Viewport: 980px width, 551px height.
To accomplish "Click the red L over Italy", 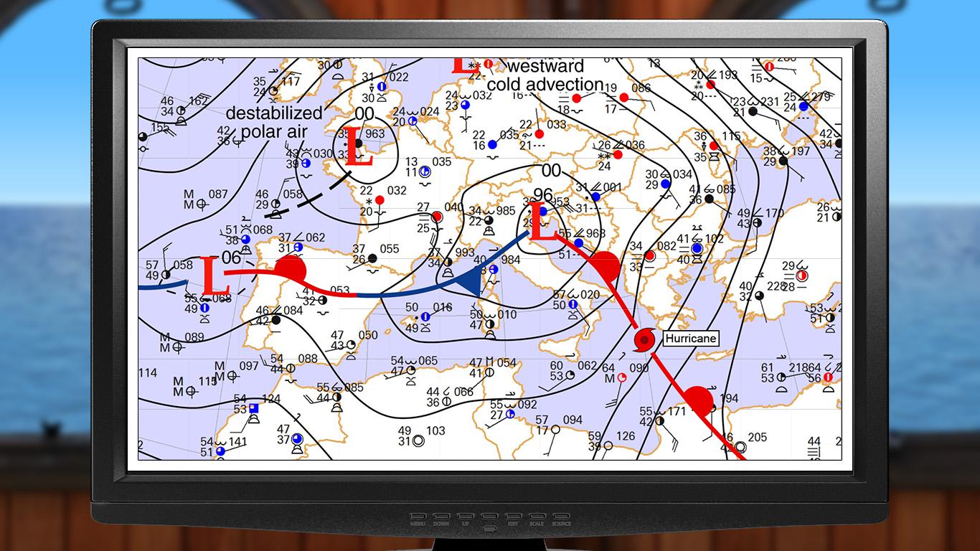I will tap(542, 222).
